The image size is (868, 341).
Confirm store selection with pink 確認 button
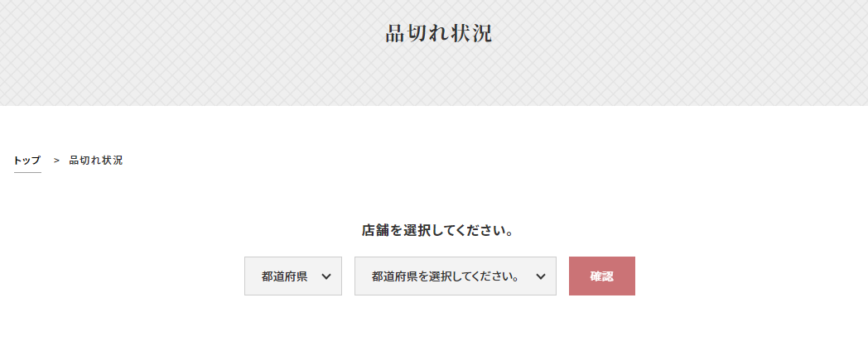(x=602, y=276)
